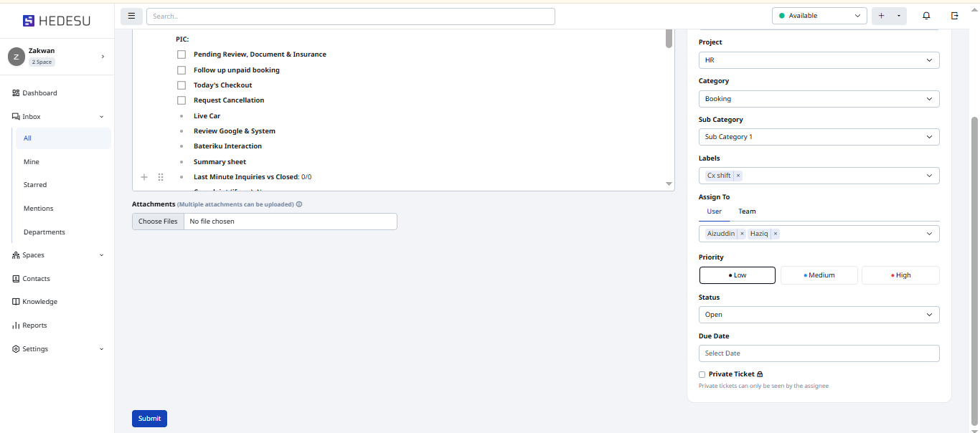This screenshot has width=980, height=433.
Task: Click the drag handle icon in editor
Action: [x=161, y=177]
